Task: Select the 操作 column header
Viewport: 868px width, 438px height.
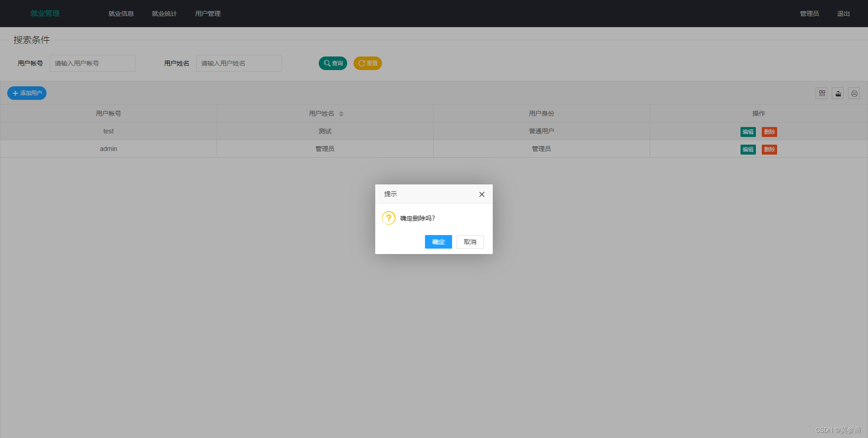Action: [759, 113]
